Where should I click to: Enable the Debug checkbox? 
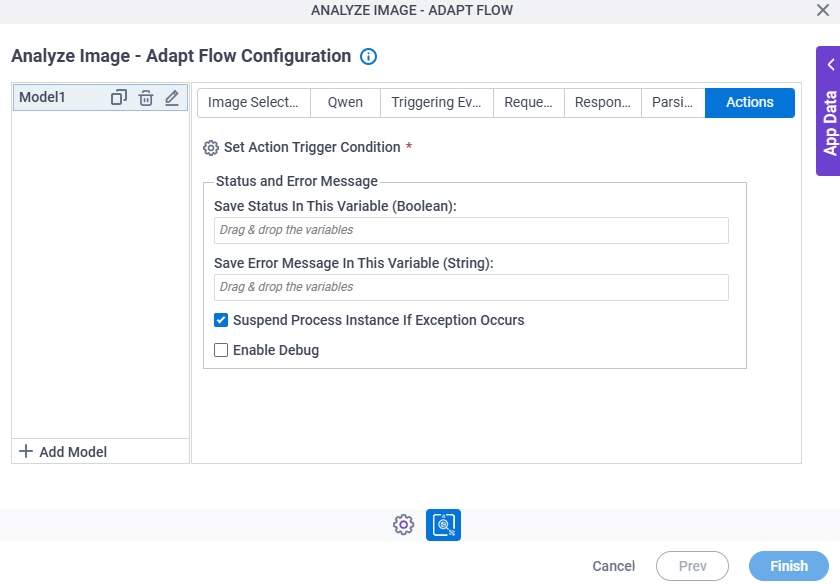(221, 350)
